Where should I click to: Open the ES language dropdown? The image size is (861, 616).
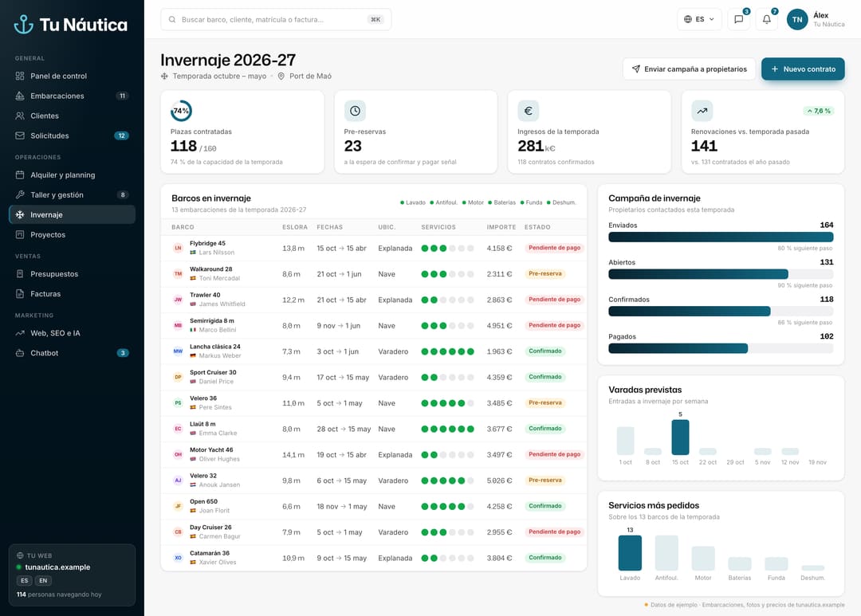pyautogui.click(x=699, y=19)
